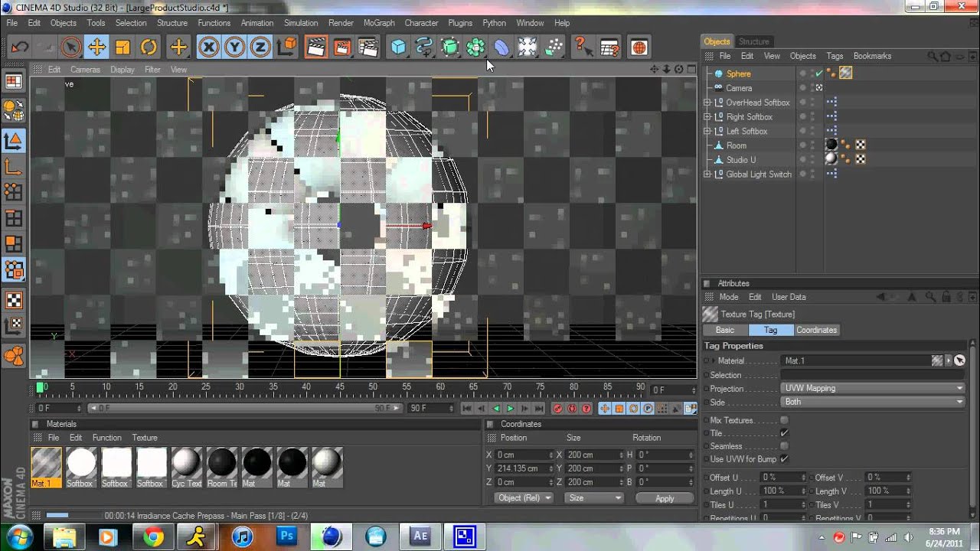Switch to the Coordinates tab in Attributes
The image size is (980, 551).
coord(816,330)
